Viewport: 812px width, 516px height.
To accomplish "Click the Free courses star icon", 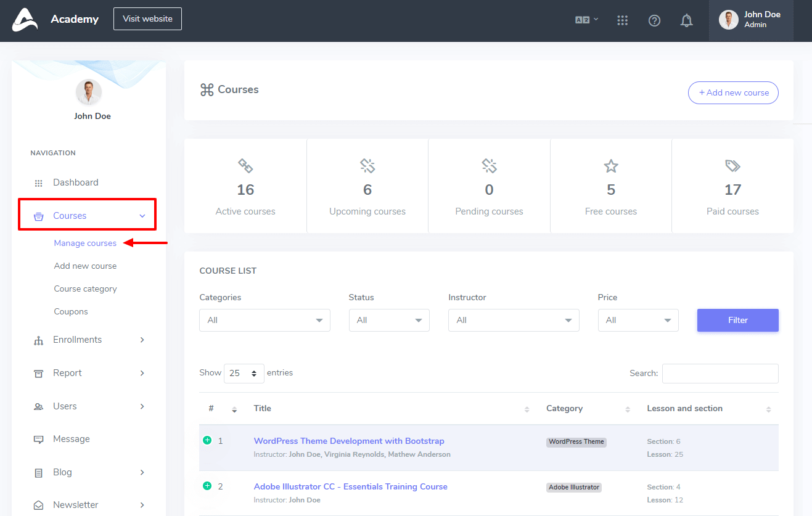I will 610,166.
